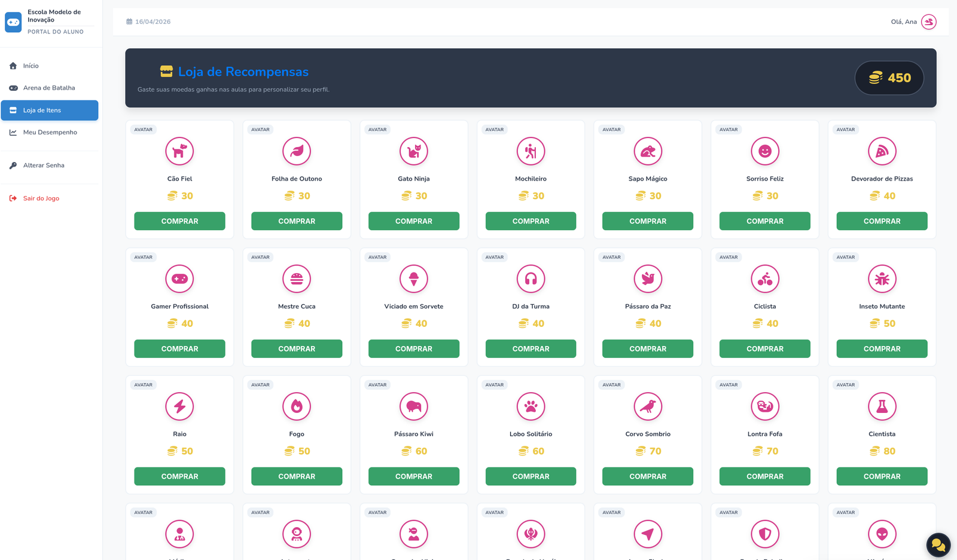Click the Cientista flask avatar icon
The height and width of the screenshot is (560, 957).
pos(882,406)
